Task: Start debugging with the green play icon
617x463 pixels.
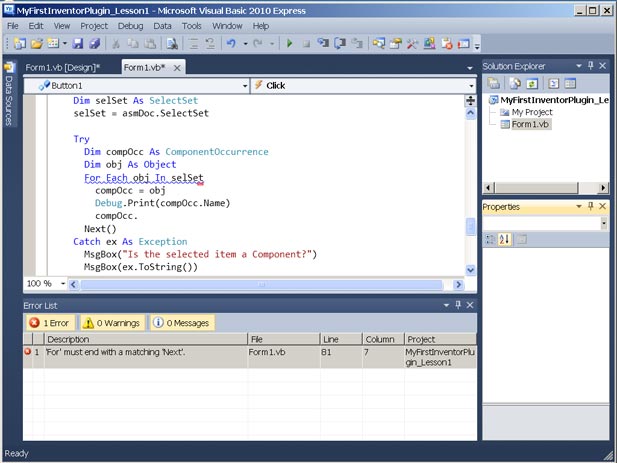Action: tap(289, 44)
